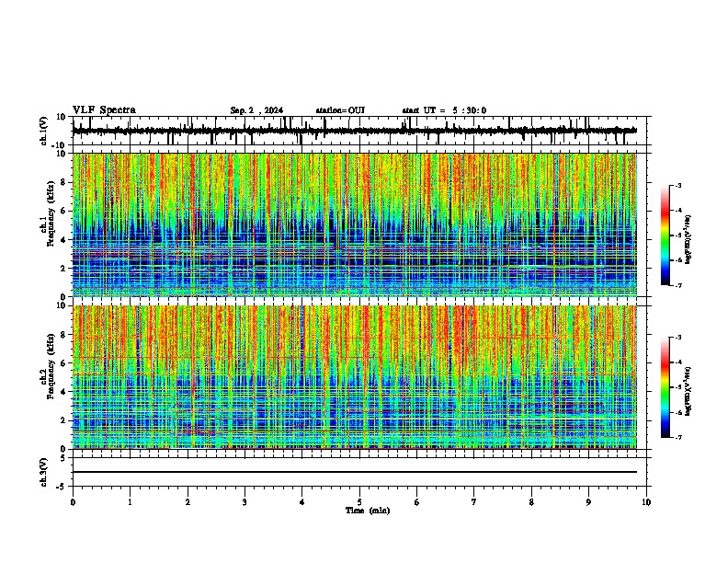Viewport: 728px width, 563px height.
Task: Click the ch.3(V) axis label
Action: (x=44, y=472)
